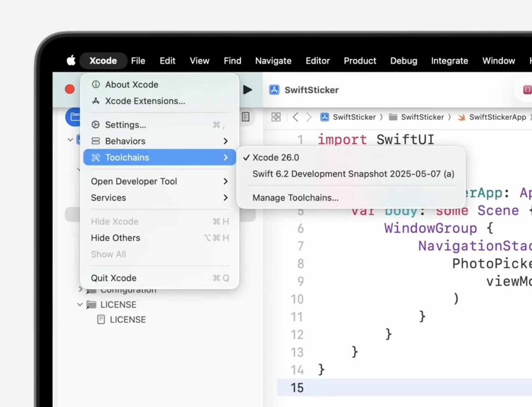Expand Open Developer Tool submenu
Image resolution: width=532 pixels, height=407 pixels.
pyautogui.click(x=159, y=182)
